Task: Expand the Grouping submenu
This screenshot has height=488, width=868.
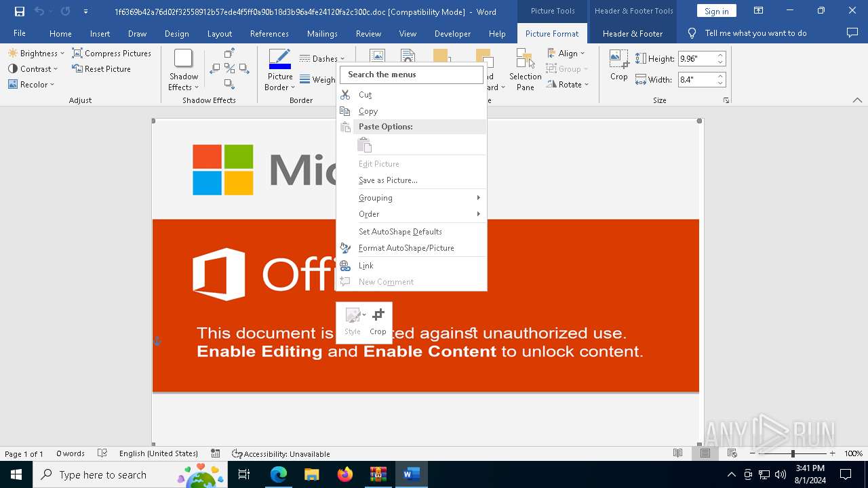Action: click(412, 198)
